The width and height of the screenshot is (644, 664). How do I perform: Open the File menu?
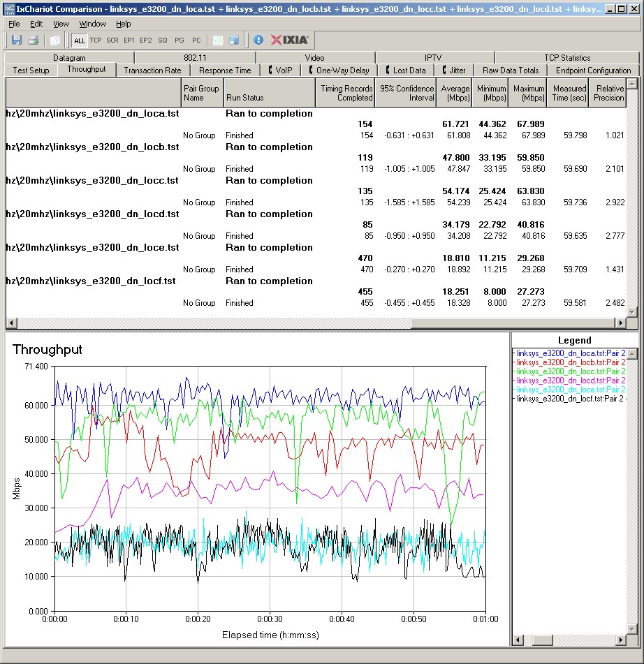(x=14, y=24)
